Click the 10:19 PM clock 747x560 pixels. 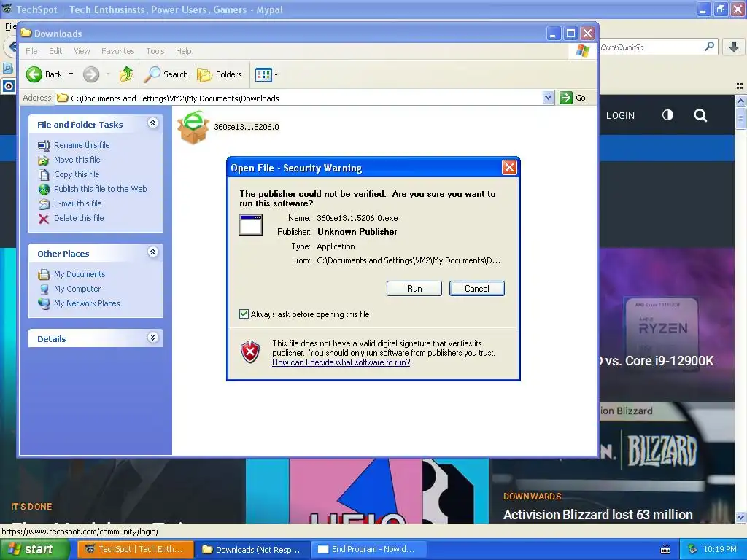coord(720,550)
